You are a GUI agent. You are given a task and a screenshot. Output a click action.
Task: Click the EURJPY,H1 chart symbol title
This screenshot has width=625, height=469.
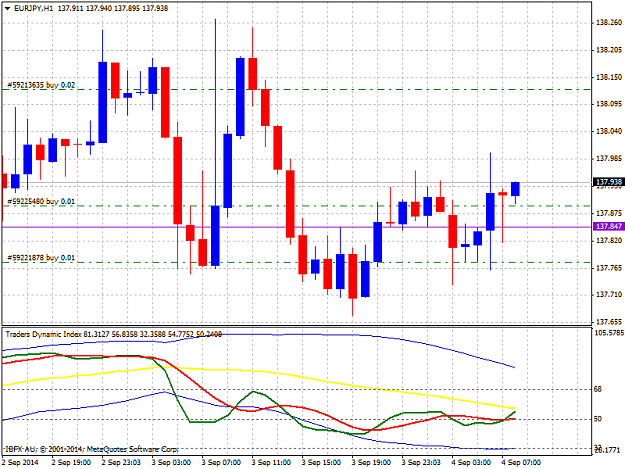[33, 8]
